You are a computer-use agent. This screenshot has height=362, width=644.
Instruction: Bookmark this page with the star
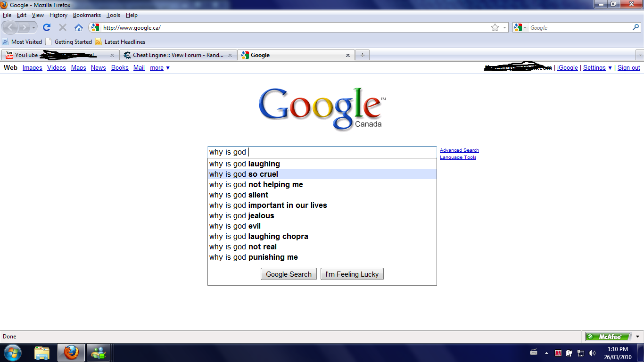pyautogui.click(x=495, y=27)
